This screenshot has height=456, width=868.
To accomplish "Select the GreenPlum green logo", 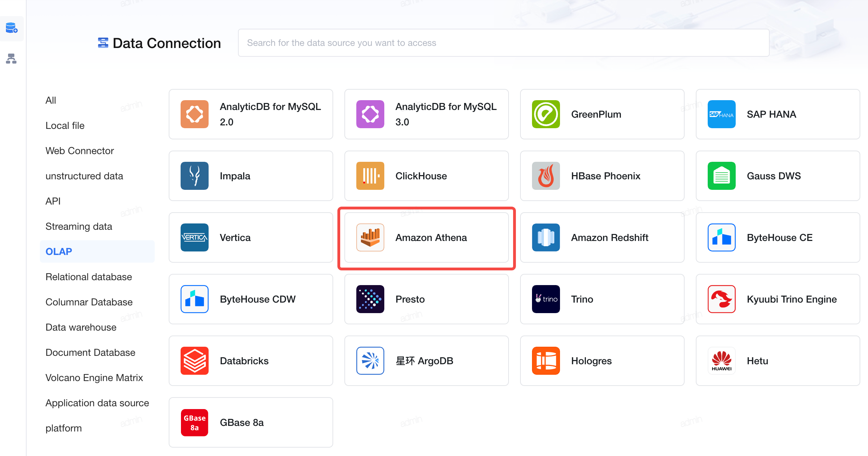I will pyautogui.click(x=546, y=114).
